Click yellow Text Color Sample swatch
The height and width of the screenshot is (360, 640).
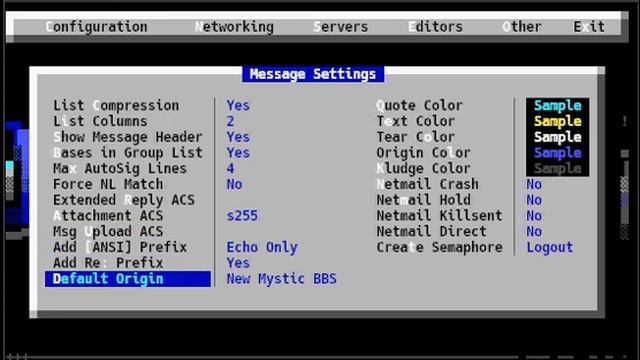558,121
